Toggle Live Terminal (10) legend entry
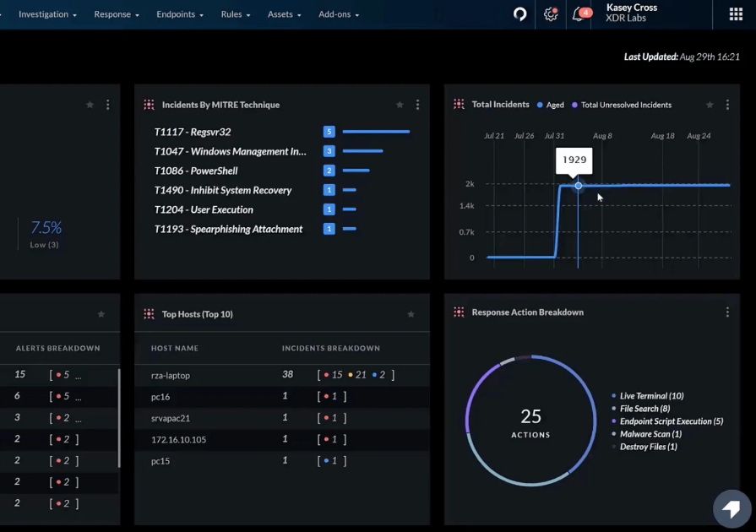 [x=647, y=396]
